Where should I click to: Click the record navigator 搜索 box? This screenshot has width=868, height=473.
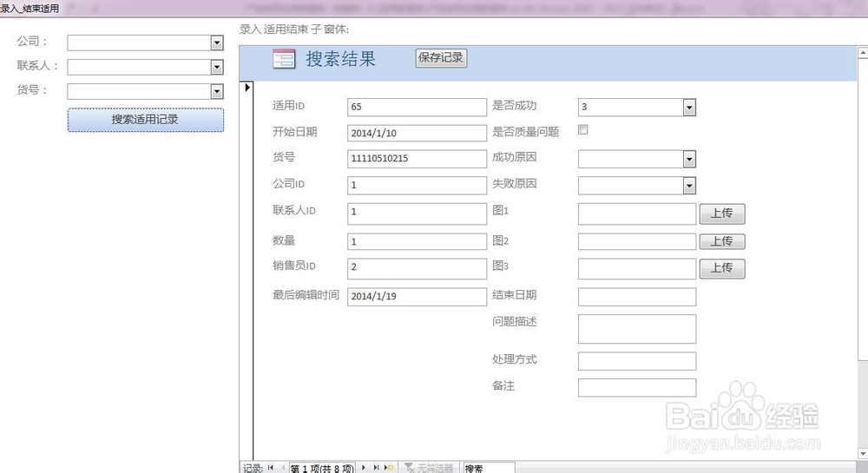489,468
